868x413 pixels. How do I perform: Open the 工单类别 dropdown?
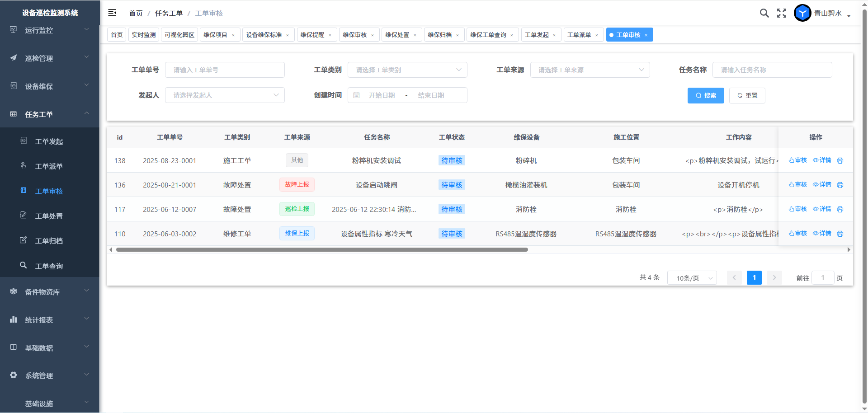(407, 70)
